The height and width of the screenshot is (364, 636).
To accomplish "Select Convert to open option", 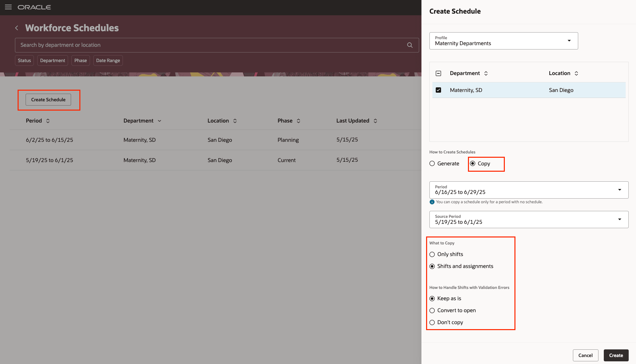I will point(432,311).
